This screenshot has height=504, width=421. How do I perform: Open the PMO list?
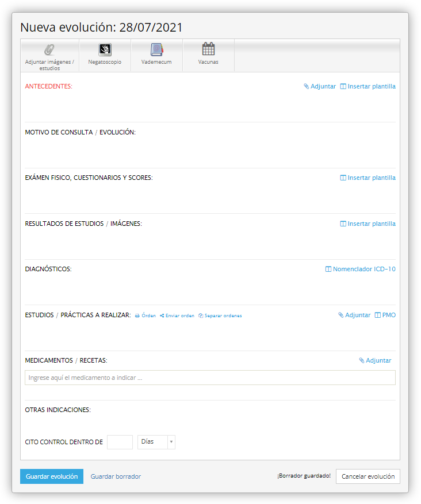click(385, 315)
